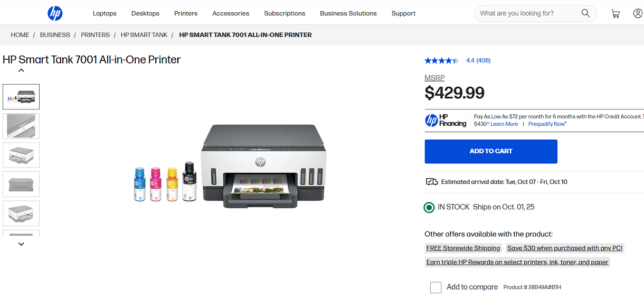This screenshot has height=295, width=644.
Task: Click the current page breadcrumb HP SMART TANK 7001
Action: (245, 35)
